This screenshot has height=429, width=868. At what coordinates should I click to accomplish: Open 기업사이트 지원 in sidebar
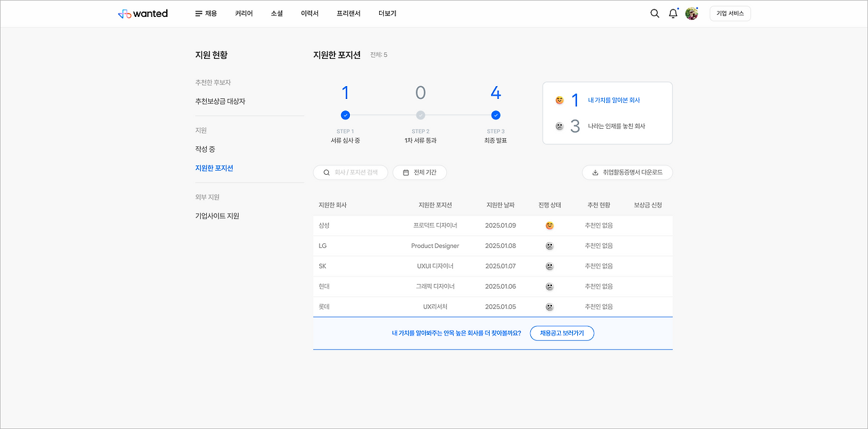click(217, 216)
